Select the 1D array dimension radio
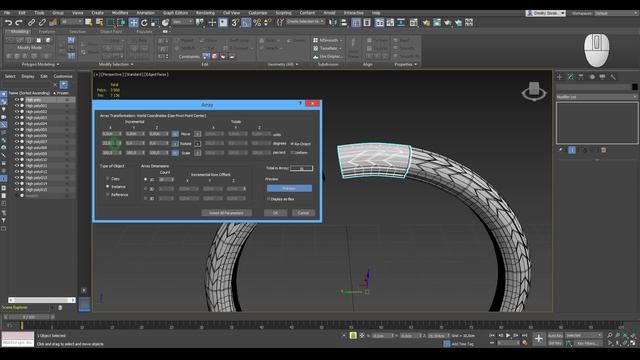The height and width of the screenshot is (360, 640). [x=145, y=180]
